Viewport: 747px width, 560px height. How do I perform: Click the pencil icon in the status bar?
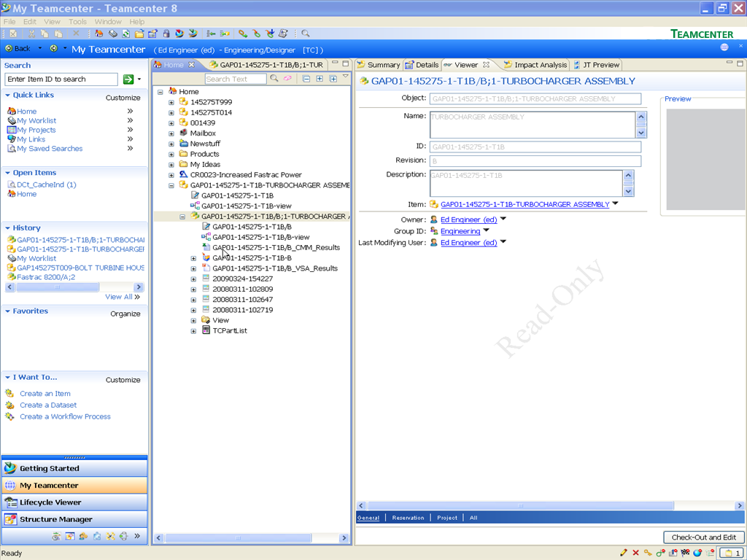click(x=624, y=553)
